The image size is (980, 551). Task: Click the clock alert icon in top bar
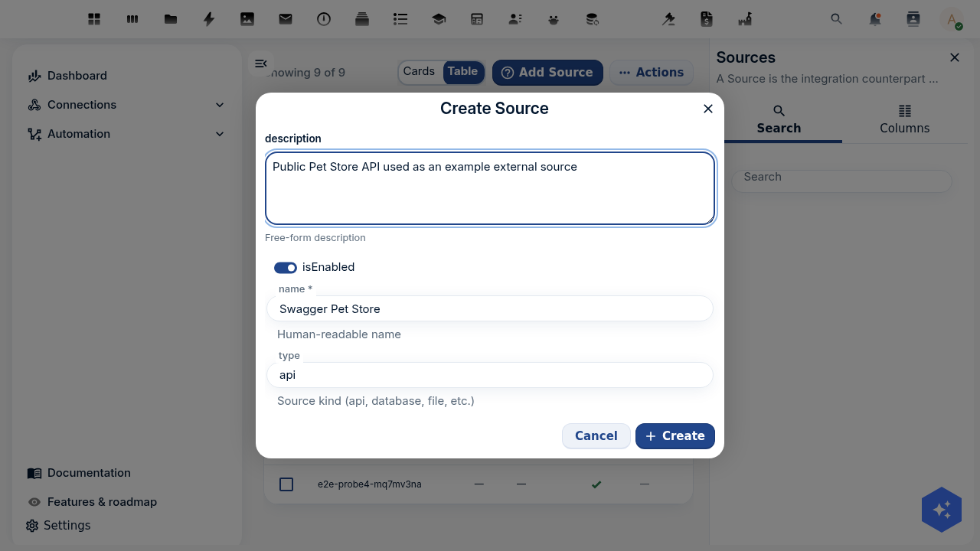pyautogui.click(x=324, y=19)
